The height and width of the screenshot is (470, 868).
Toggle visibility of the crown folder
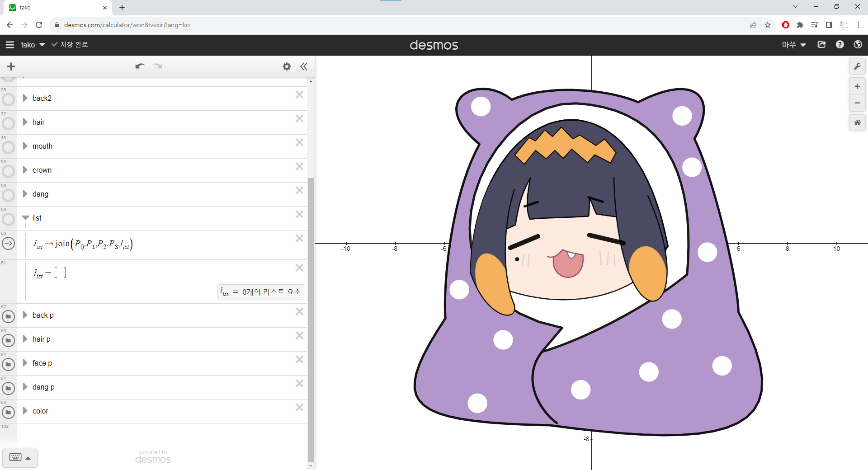(x=8, y=171)
